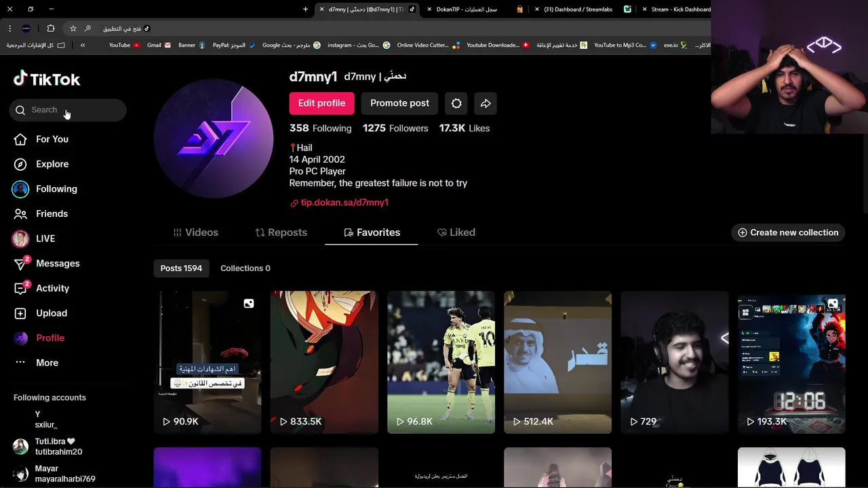Viewport: 868px width, 488px height.
Task: Open the Friends page
Action: pyautogui.click(x=41, y=213)
